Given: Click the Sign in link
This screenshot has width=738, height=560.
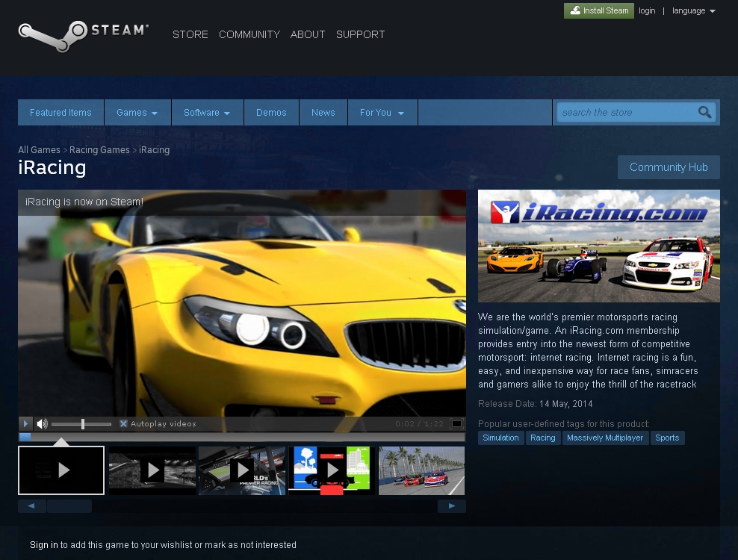Looking at the screenshot, I should (44, 544).
